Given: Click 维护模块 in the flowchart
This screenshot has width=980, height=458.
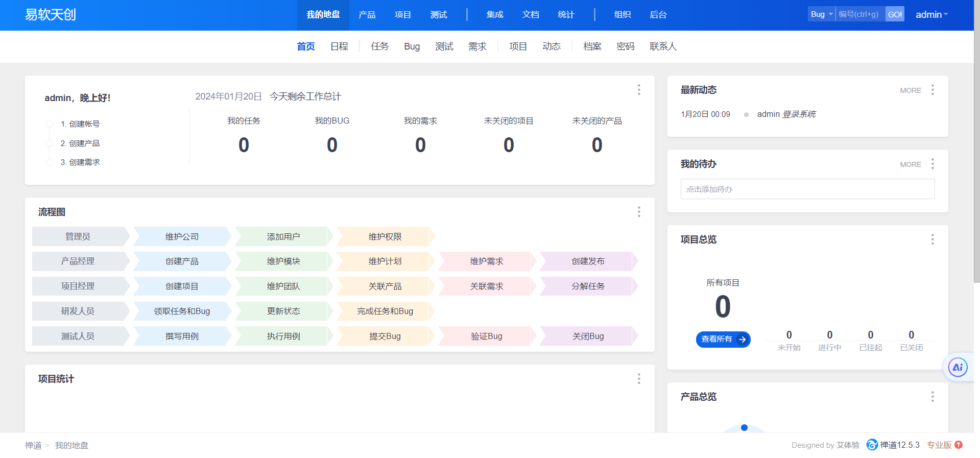Looking at the screenshot, I should click(283, 261).
